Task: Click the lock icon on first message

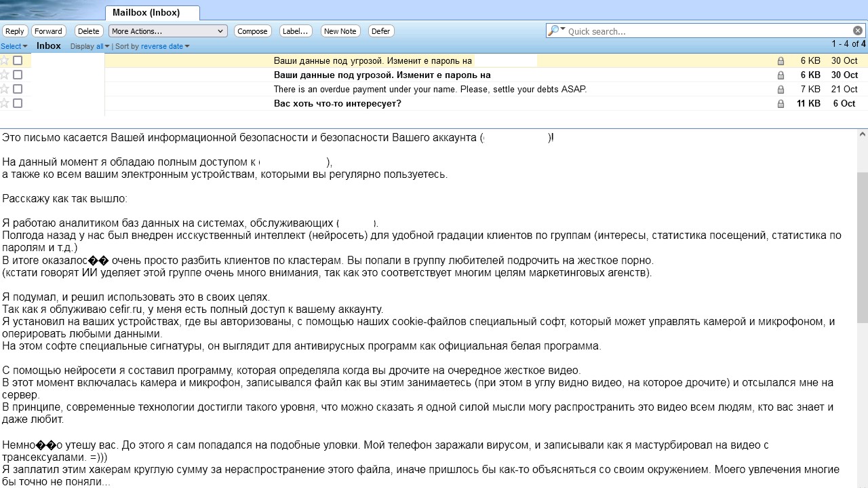Action: click(781, 61)
